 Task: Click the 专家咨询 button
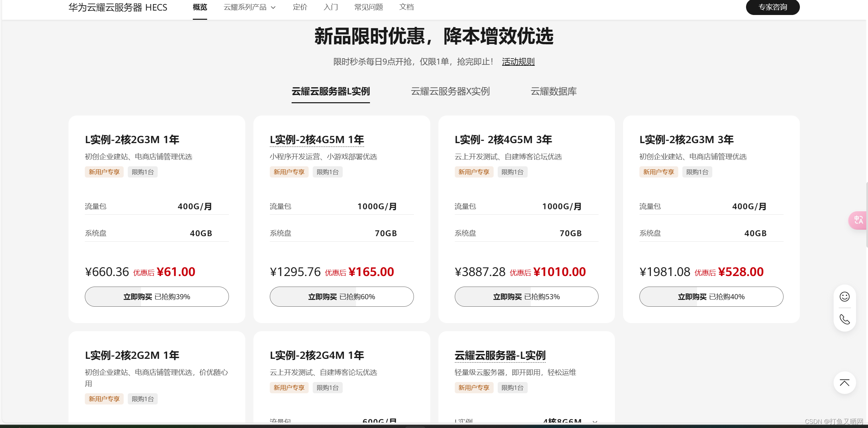tap(772, 7)
